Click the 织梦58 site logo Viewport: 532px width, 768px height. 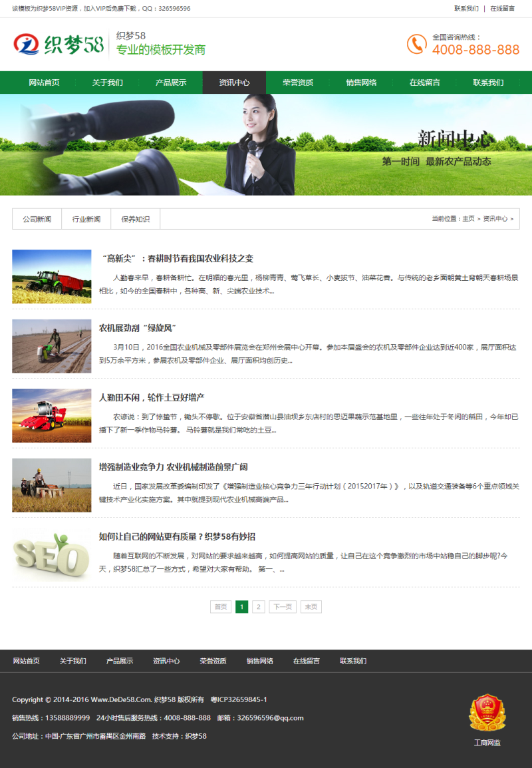(59, 44)
